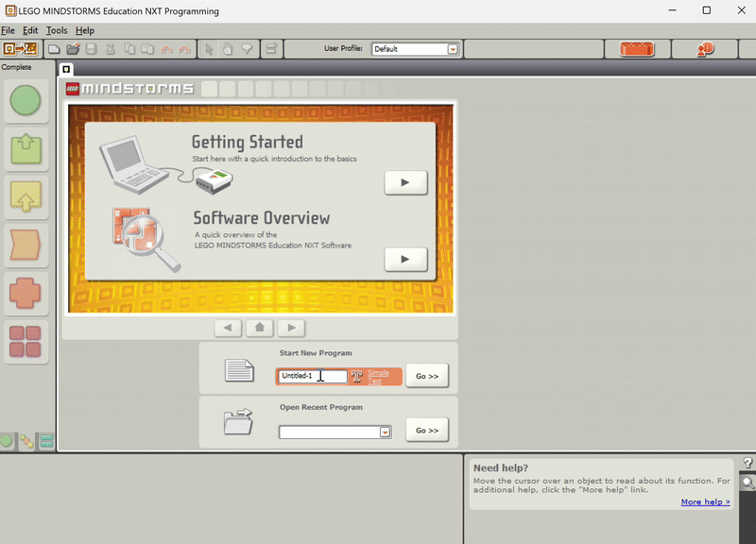Select the Pan hand tool
Viewport: 756px width, 544px height.
(x=228, y=49)
